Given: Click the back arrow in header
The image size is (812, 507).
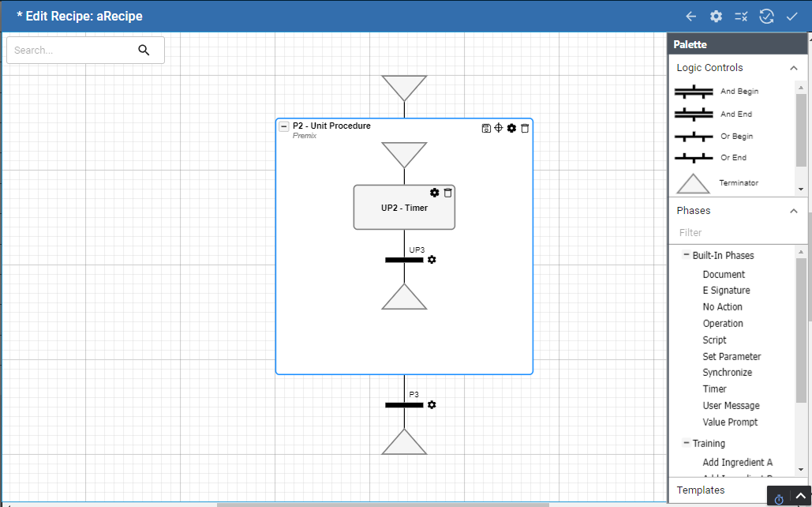Looking at the screenshot, I should click(690, 16).
